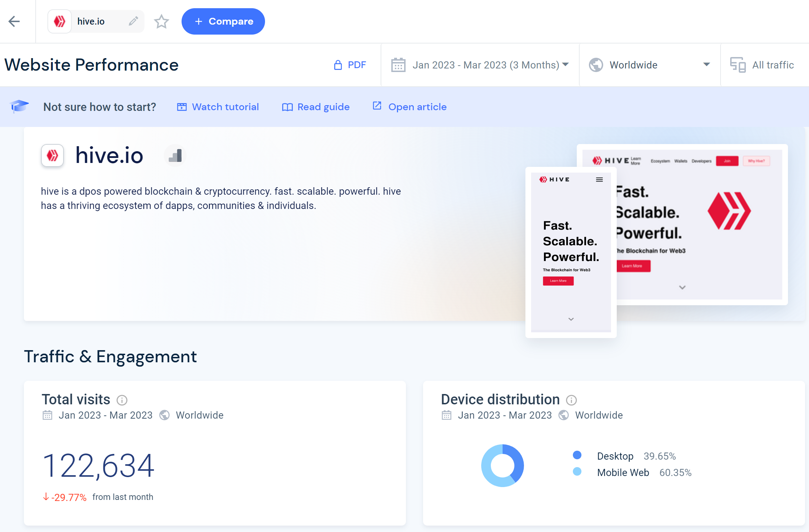Image resolution: width=809 pixels, height=532 pixels.
Task: Open the Watch tutorial link
Action: click(218, 107)
